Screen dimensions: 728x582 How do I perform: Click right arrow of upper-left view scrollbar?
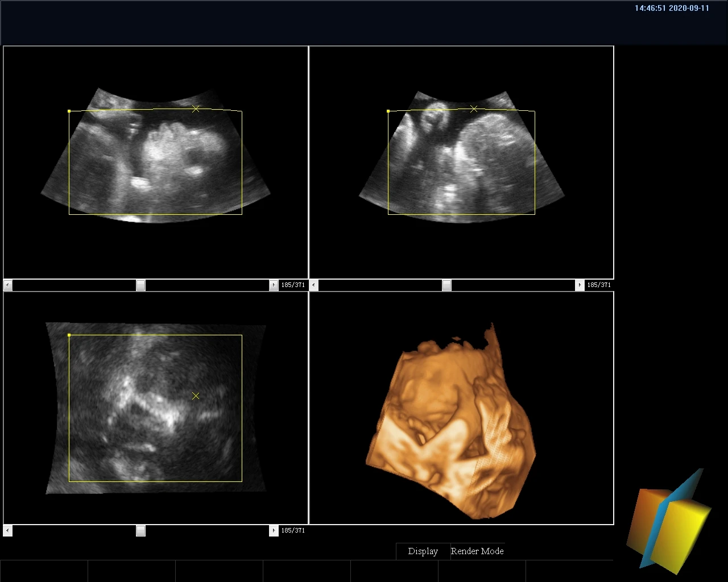tap(274, 285)
